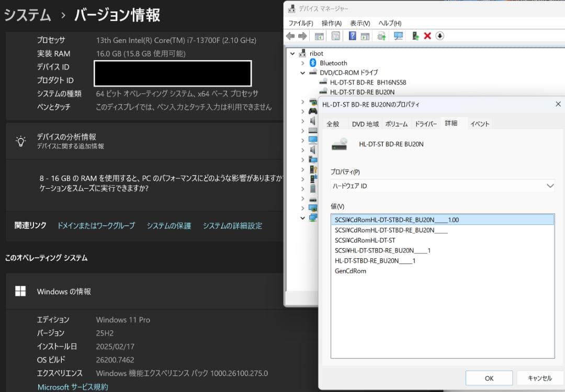565x392 pixels.
Task: Click the OK button in the properties dialog
Action: point(489,378)
